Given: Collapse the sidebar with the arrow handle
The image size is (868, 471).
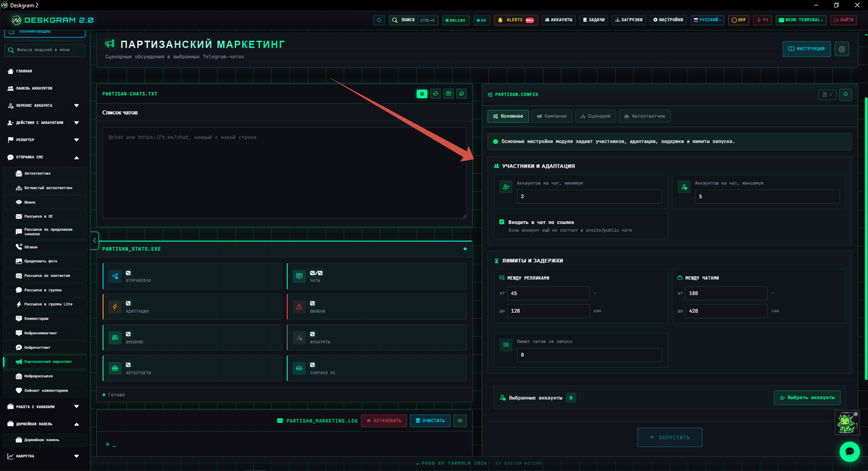Looking at the screenshot, I should coord(94,240).
